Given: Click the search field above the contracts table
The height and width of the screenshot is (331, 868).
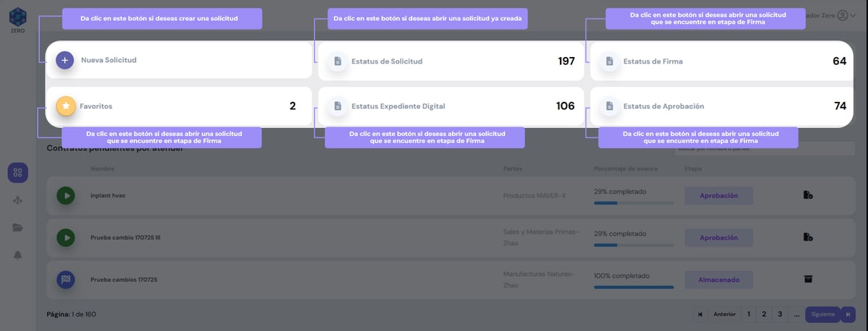Looking at the screenshot, I should pyautogui.click(x=765, y=148).
